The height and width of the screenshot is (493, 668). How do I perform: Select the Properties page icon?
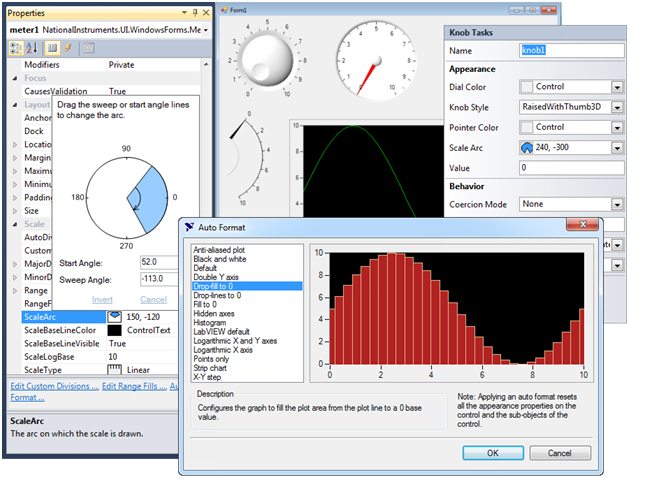pos(52,48)
